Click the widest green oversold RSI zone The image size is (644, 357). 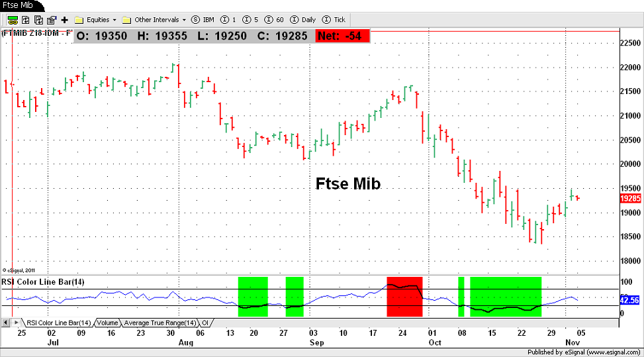(x=506, y=297)
